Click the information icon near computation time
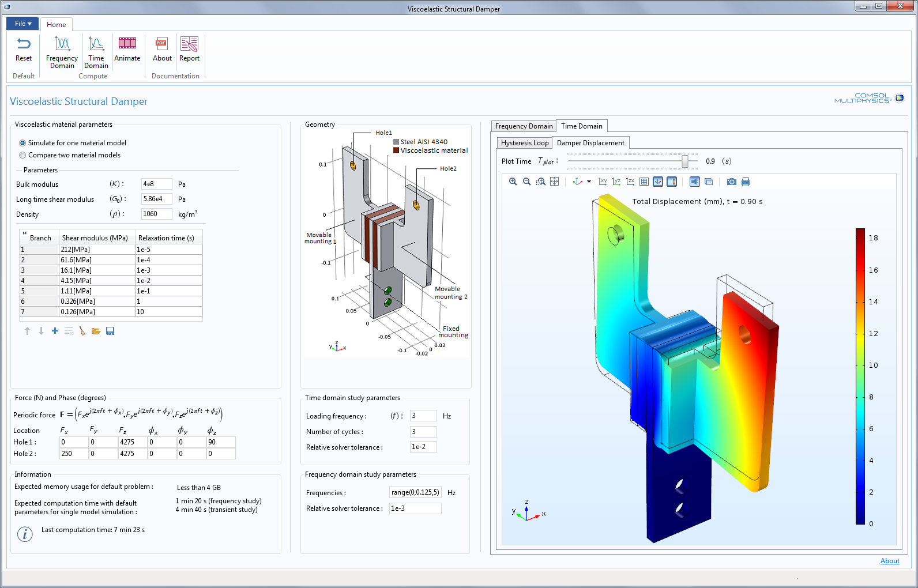This screenshot has height=588, width=918. pyautogui.click(x=25, y=534)
